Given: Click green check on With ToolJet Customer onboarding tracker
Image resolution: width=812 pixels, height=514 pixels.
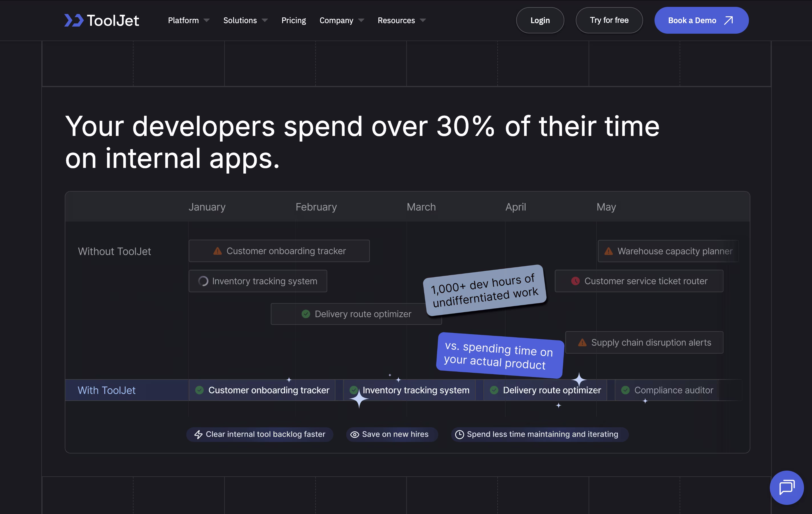Looking at the screenshot, I should click(x=199, y=390).
